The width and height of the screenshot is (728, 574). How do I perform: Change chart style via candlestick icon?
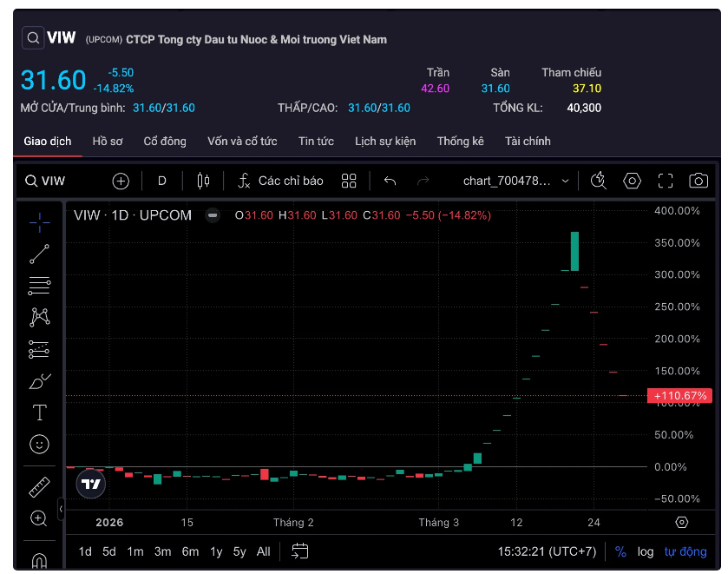(x=203, y=181)
